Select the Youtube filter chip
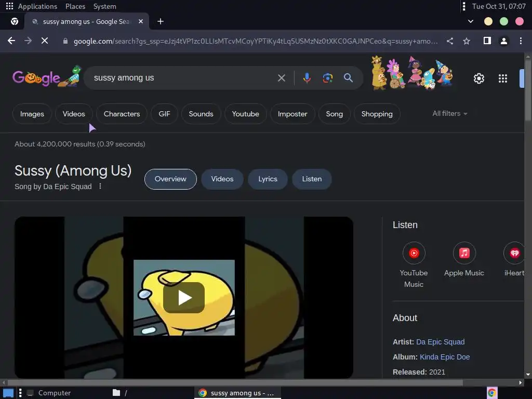This screenshot has width=532, height=399. tap(245, 114)
